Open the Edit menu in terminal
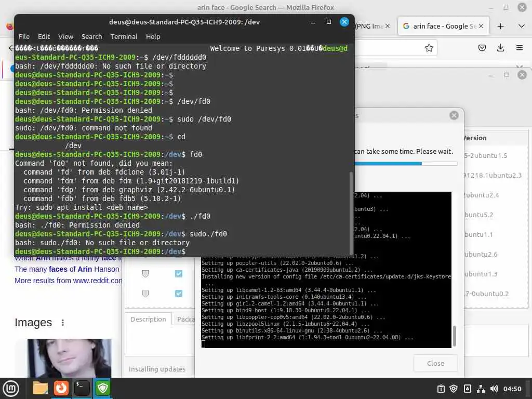Viewport: 532px width, 399px height. coord(44,37)
